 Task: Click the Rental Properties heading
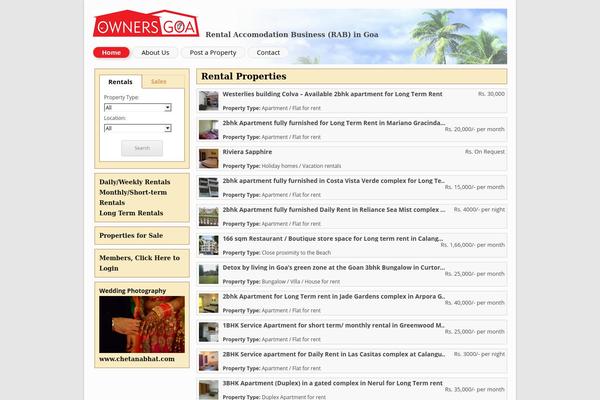click(244, 76)
